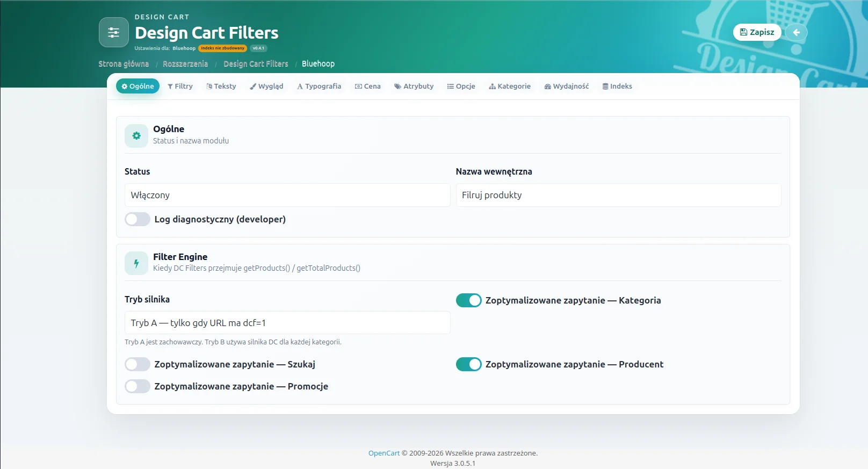Screen dimensions: 868x469
Task: Click the Kiedy DC Filters przejmuje getProducts() description
Action: [257, 268]
